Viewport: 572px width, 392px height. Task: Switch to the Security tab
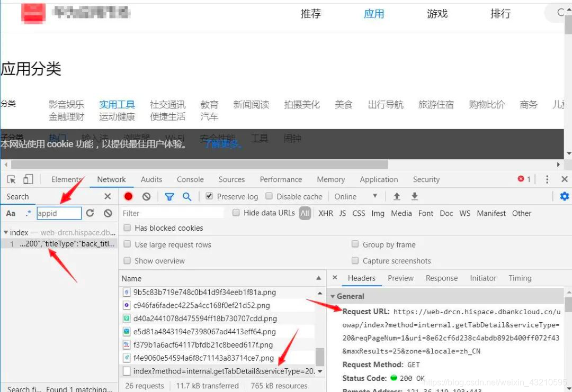(x=426, y=179)
